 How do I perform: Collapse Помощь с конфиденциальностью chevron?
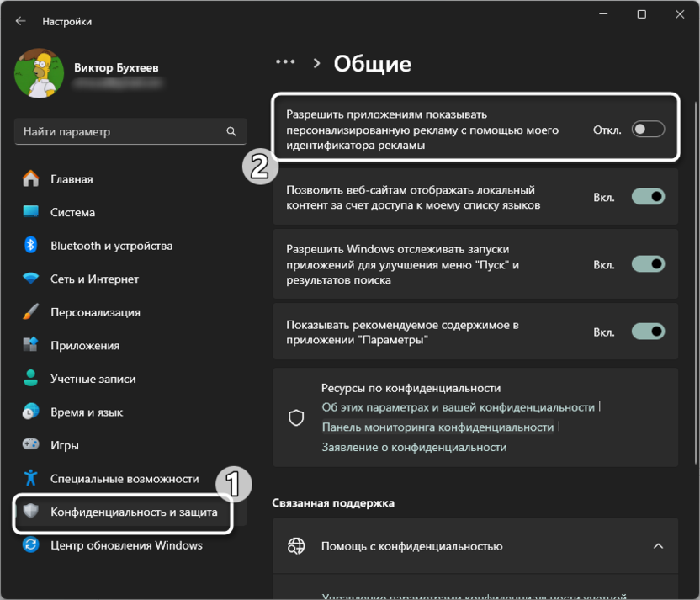[658, 545]
